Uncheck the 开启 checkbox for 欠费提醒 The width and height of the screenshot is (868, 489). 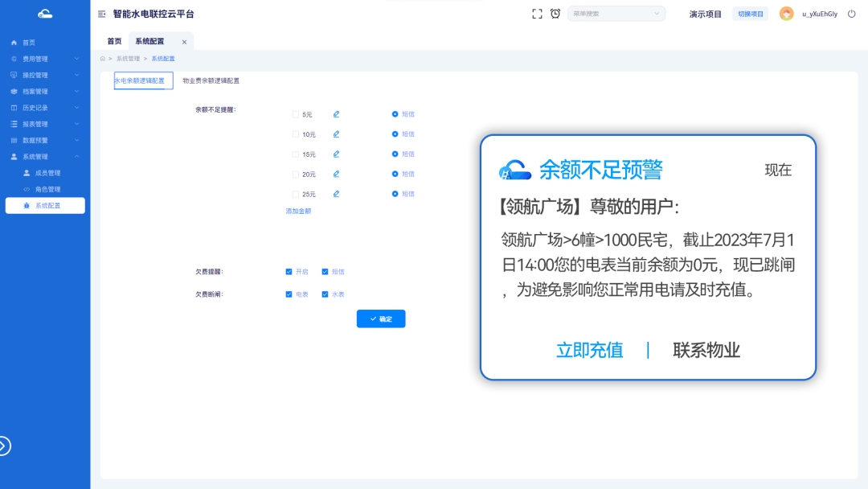(x=289, y=272)
